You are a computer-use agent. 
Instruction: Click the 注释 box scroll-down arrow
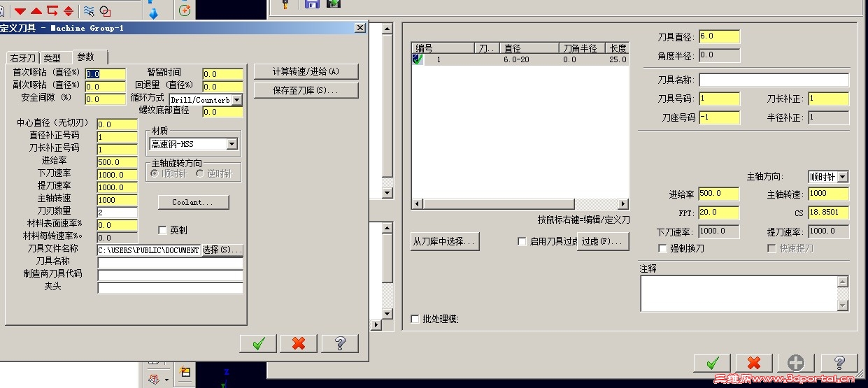coord(843,306)
